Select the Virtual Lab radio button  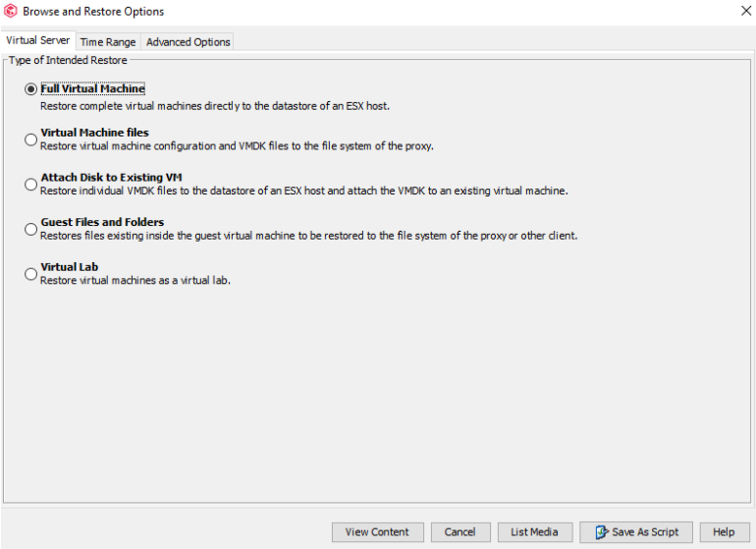(x=31, y=274)
